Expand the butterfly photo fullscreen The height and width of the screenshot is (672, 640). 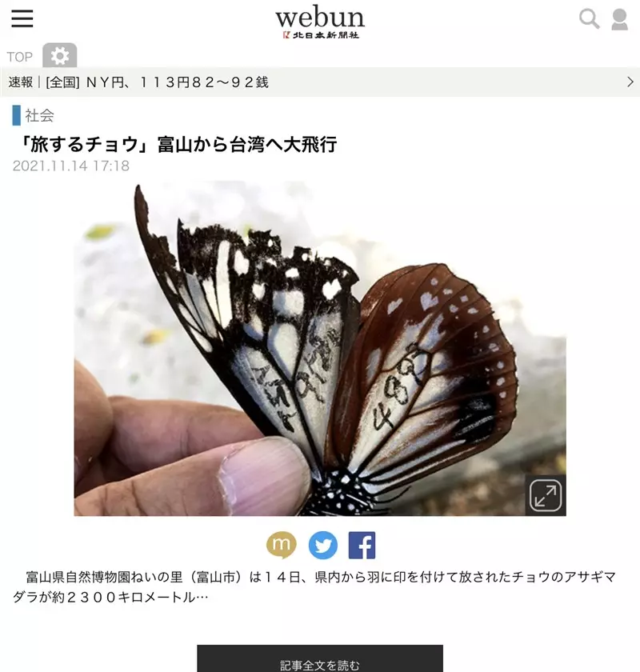pyautogui.click(x=546, y=495)
